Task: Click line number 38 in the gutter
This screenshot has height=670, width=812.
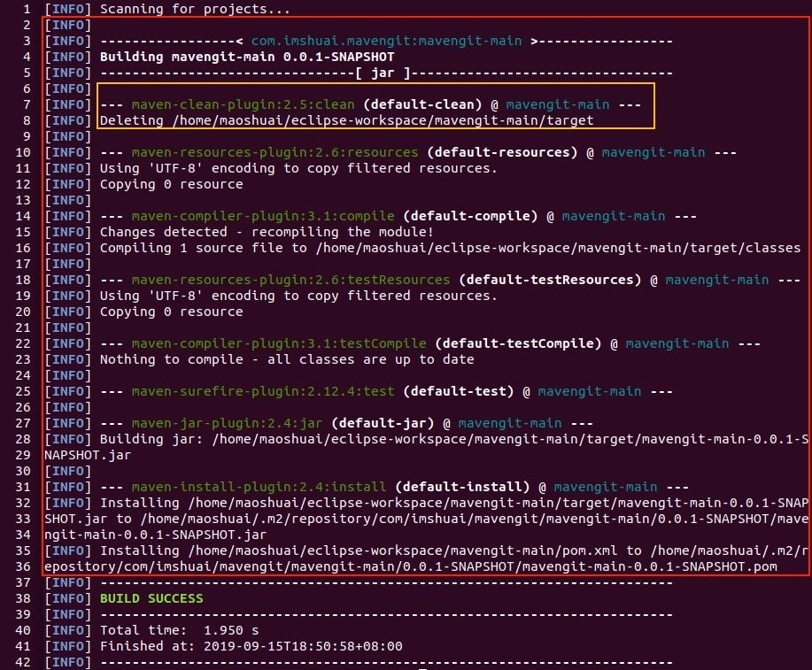Action: pos(23,598)
